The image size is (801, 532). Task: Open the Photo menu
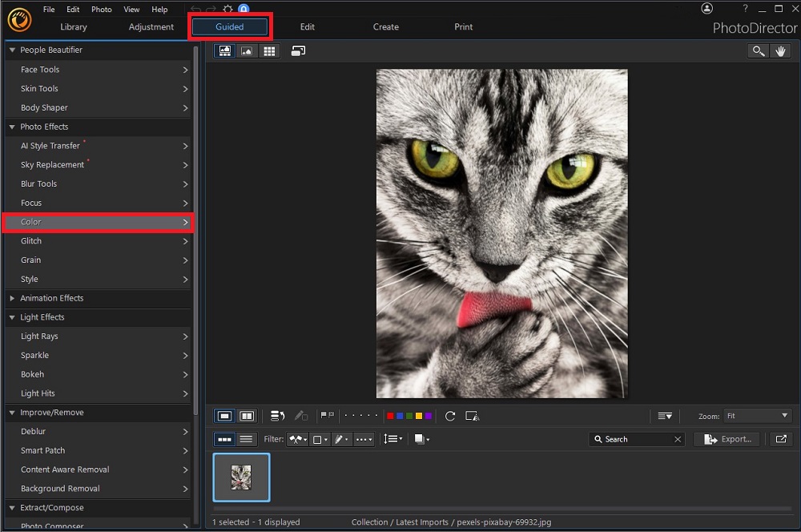[101, 9]
